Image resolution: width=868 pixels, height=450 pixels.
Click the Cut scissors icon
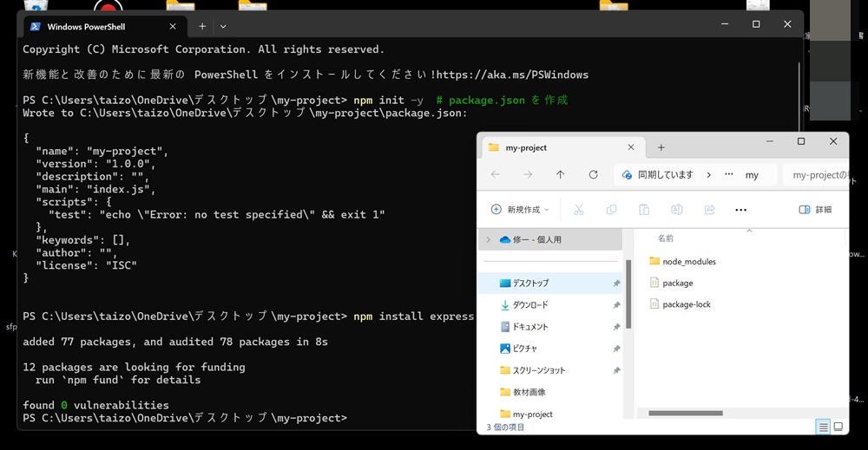tap(578, 210)
